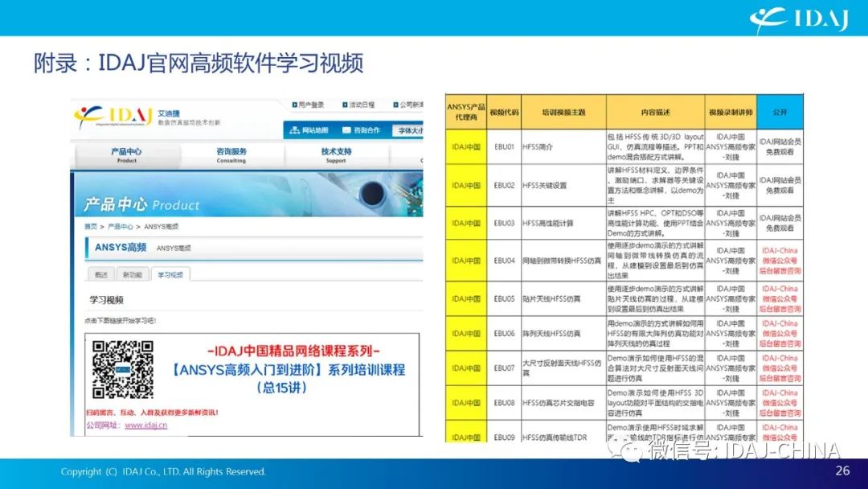Click the QR code image
868x489 pixels.
[x=123, y=369]
